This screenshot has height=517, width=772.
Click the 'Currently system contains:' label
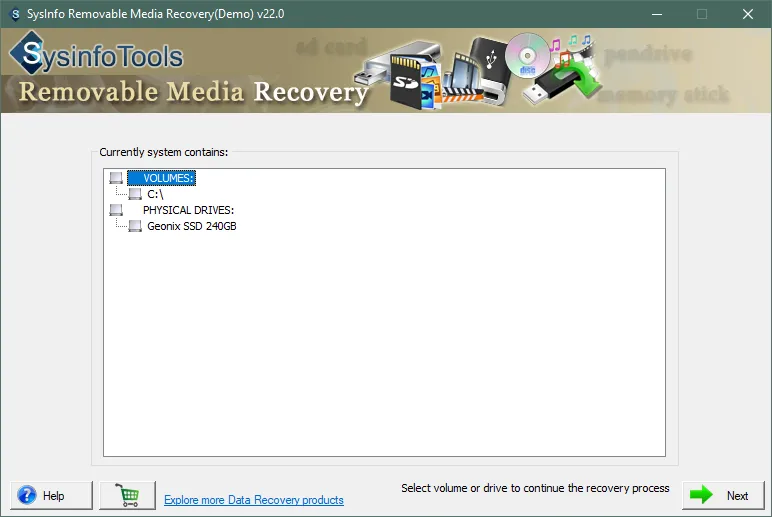click(163, 152)
